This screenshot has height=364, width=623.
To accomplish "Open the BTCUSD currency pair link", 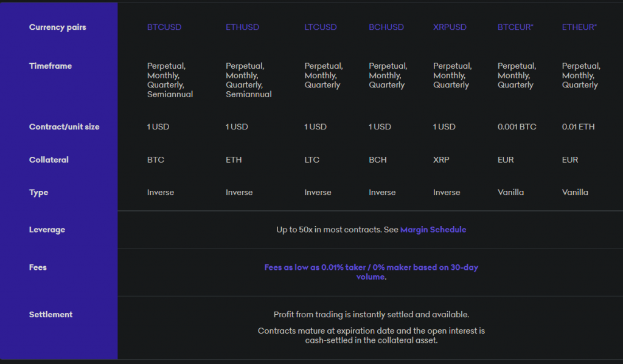I will pyautogui.click(x=164, y=27).
